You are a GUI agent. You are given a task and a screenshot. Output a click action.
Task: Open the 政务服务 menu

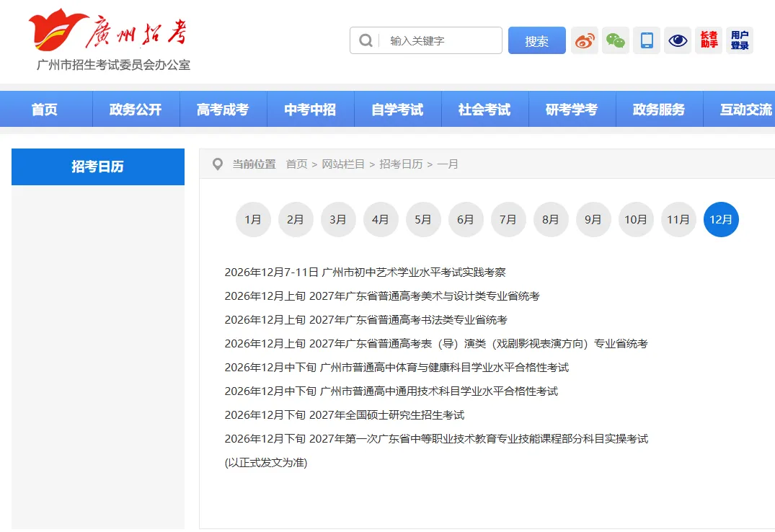[659, 109]
